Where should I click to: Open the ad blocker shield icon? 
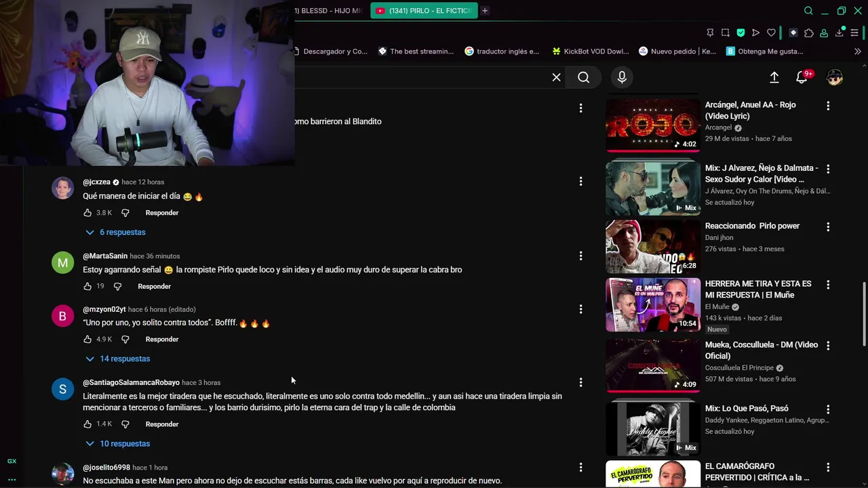pyautogui.click(x=741, y=33)
